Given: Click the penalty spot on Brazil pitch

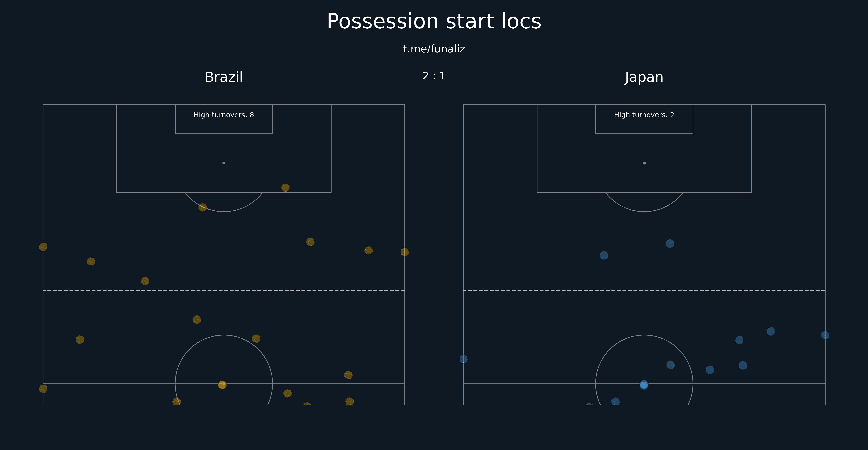Looking at the screenshot, I should [224, 163].
